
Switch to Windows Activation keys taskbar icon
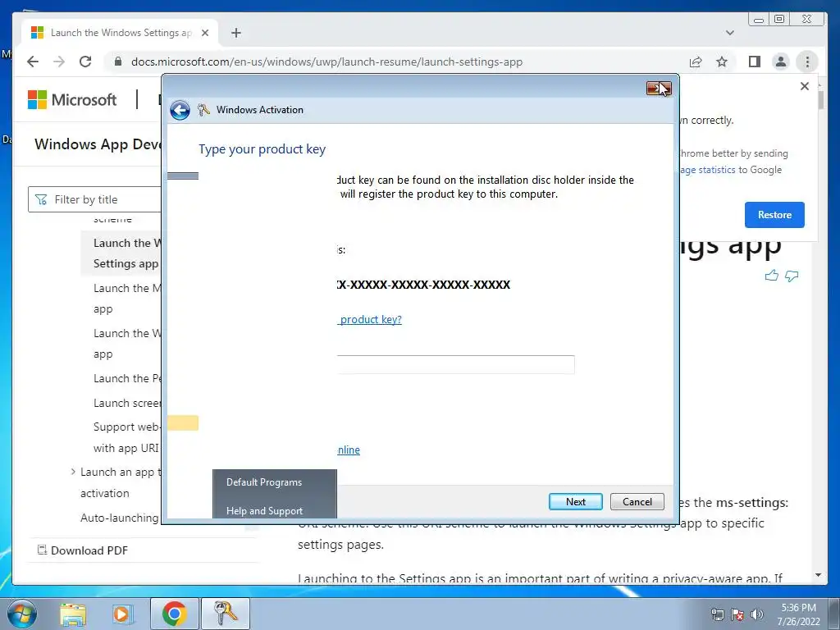pyautogui.click(x=226, y=614)
